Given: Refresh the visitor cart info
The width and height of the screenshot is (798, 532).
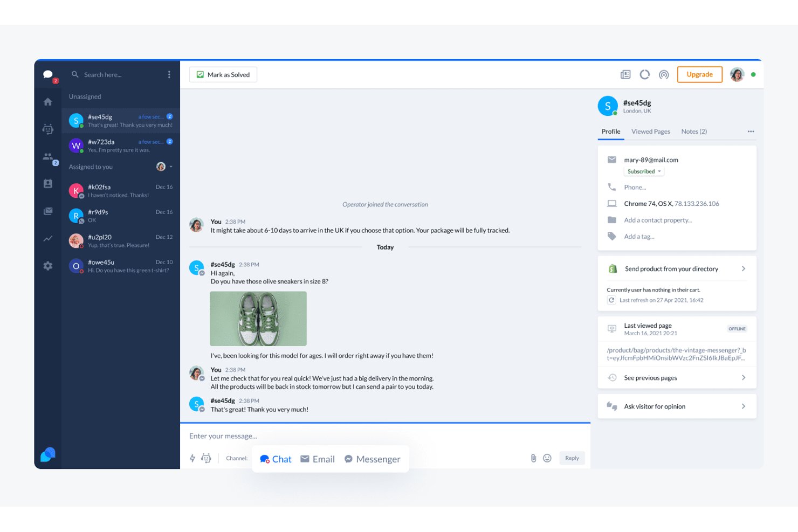Looking at the screenshot, I should point(611,300).
